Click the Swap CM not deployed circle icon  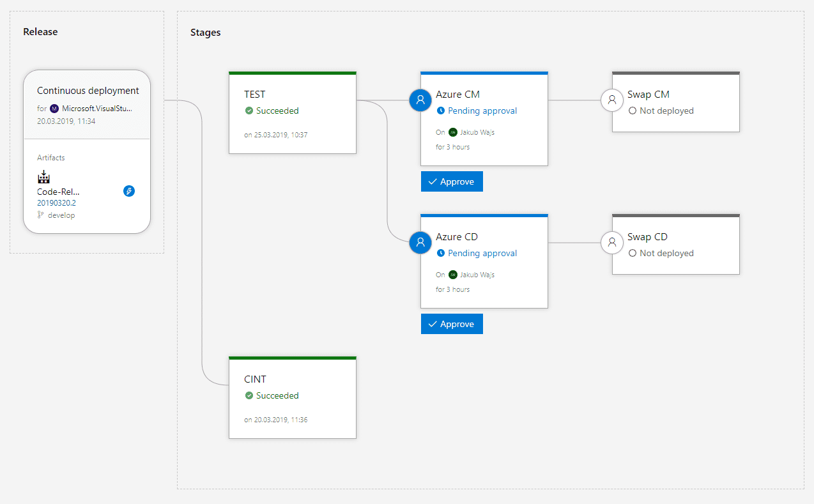pyautogui.click(x=633, y=111)
